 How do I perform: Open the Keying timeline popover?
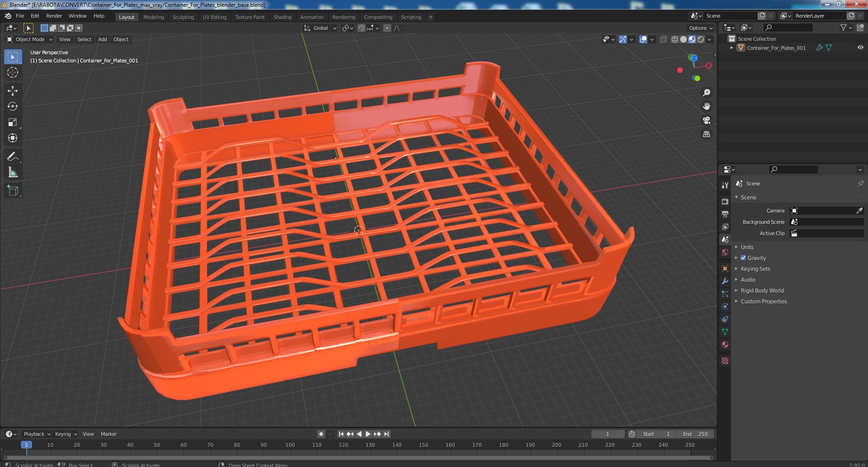click(66, 434)
